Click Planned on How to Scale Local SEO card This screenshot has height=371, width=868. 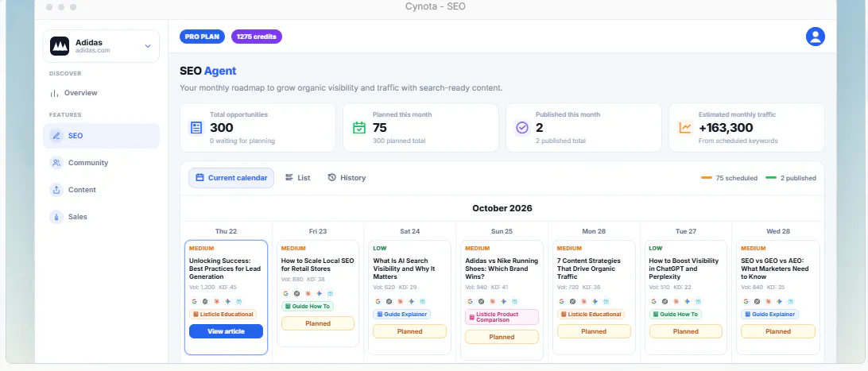coord(318,323)
